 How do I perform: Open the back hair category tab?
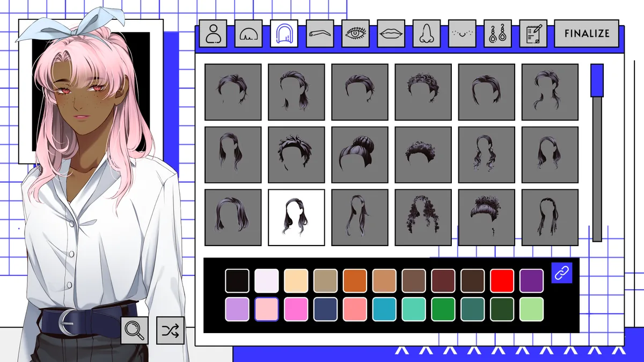click(x=284, y=33)
